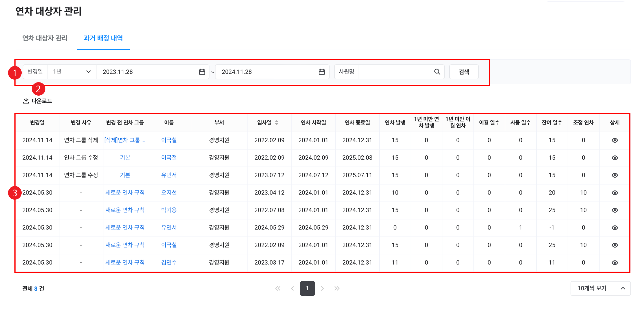This screenshot has height=311, width=644.
Task: Select the 과거 배정 내역 tab
Action: (103, 38)
